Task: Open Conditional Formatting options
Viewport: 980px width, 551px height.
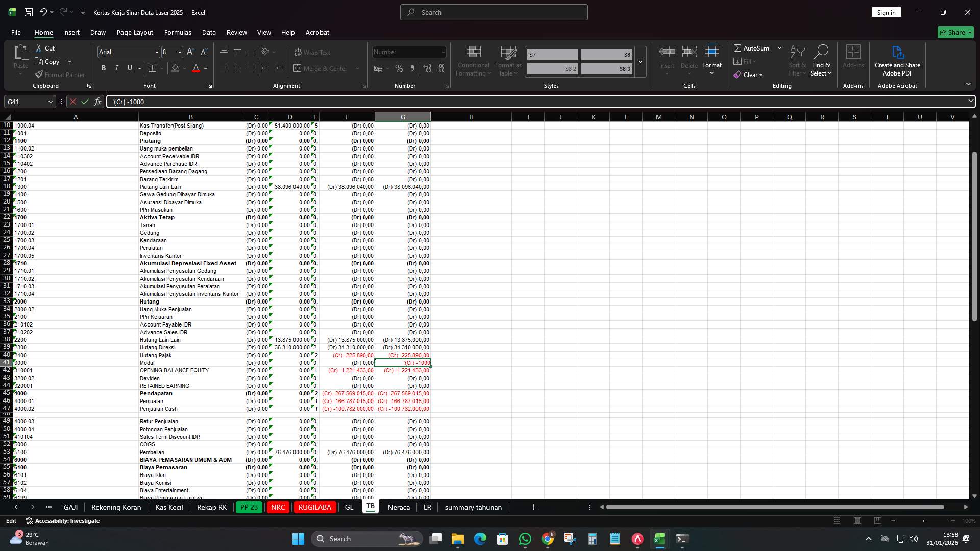Action: point(473,60)
